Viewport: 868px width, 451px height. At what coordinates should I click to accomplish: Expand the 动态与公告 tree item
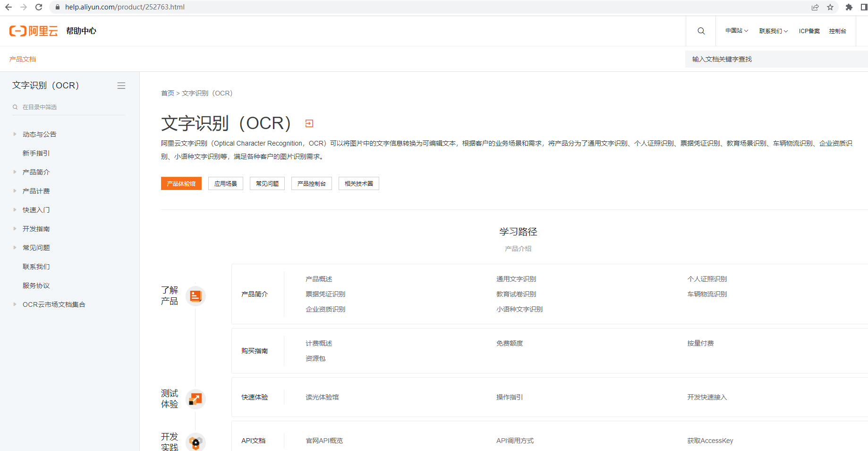coord(15,134)
